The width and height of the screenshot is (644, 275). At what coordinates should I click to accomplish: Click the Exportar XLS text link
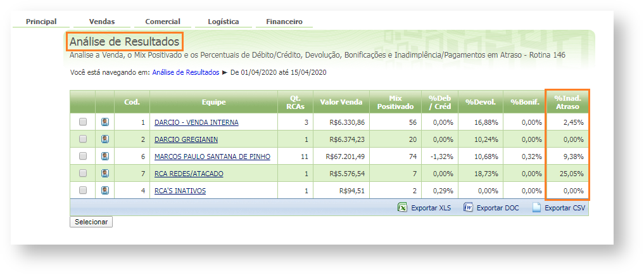[431, 208]
